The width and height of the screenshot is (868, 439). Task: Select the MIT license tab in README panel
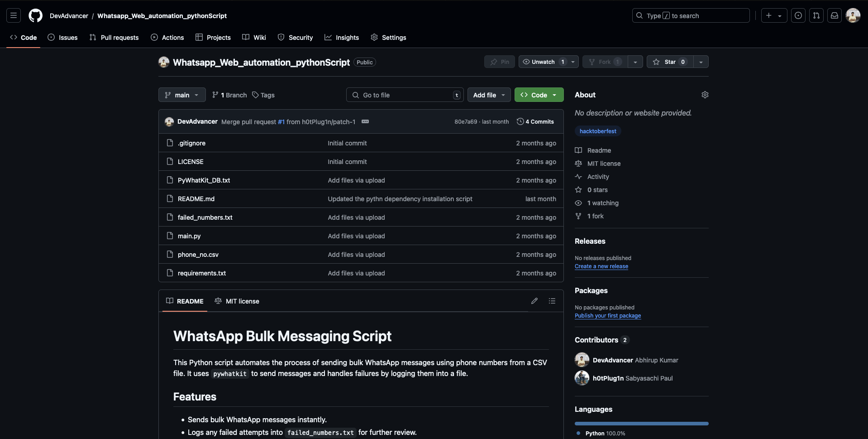click(x=237, y=301)
